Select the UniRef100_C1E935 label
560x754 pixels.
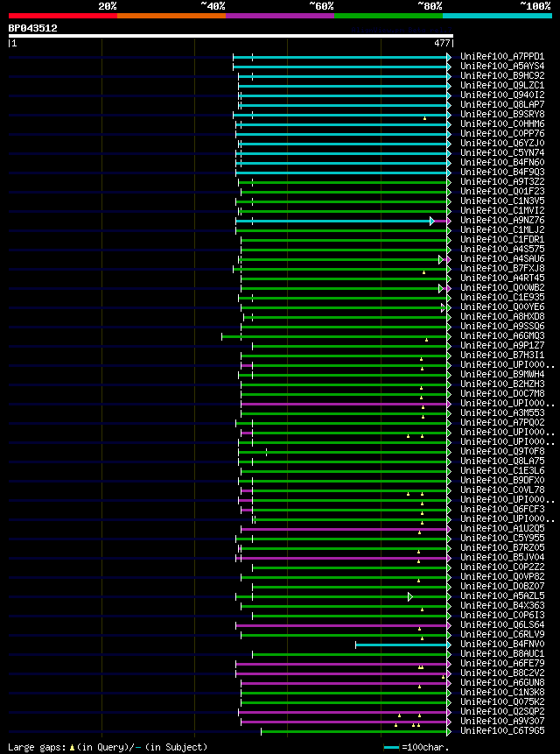pos(502,297)
